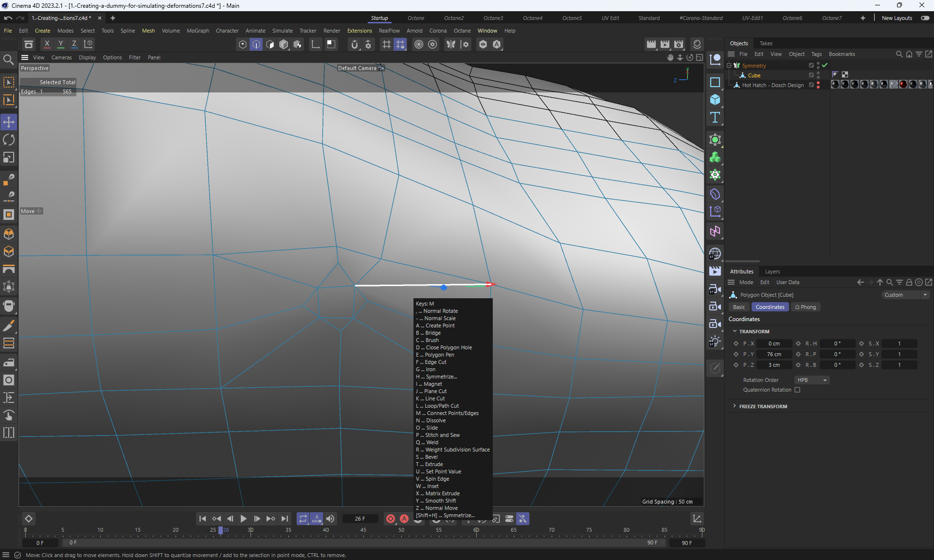Viewport: 934px width, 560px height.
Task: Activate the Move tool icon
Action: click(x=9, y=122)
